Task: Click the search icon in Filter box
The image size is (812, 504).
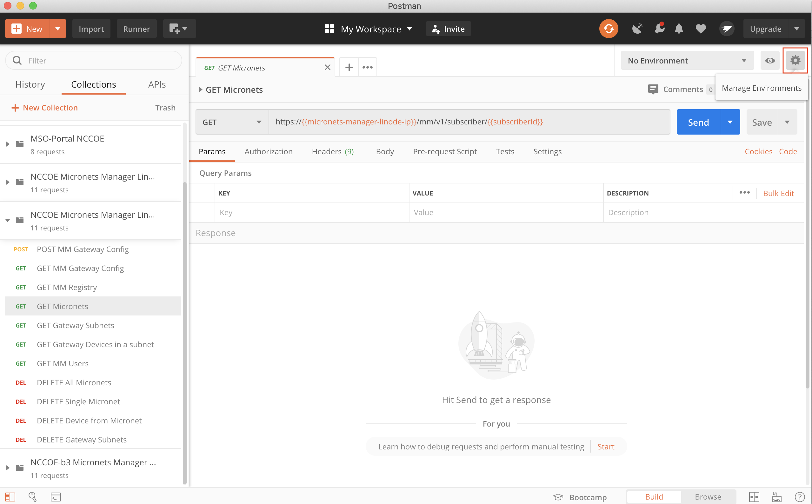Action: [x=17, y=60]
